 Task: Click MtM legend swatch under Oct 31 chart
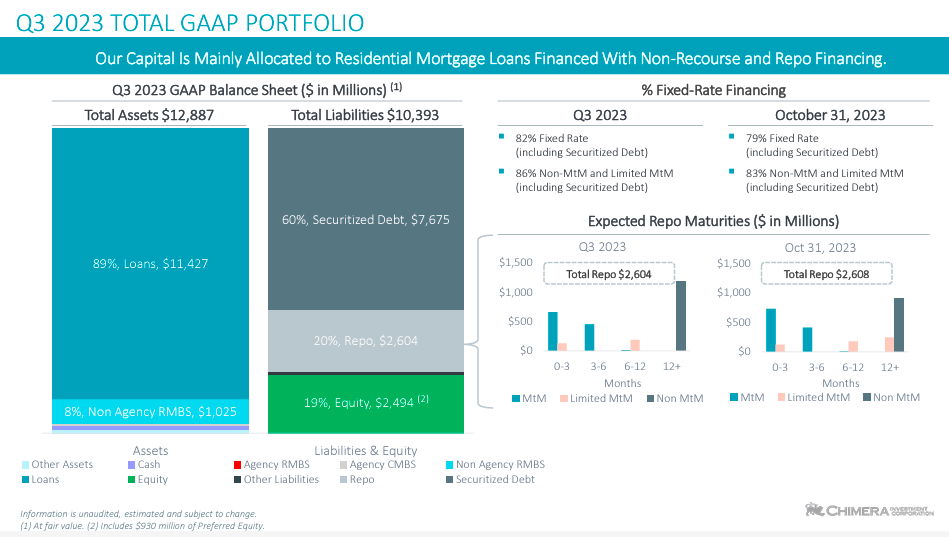click(x=734, y=397)
